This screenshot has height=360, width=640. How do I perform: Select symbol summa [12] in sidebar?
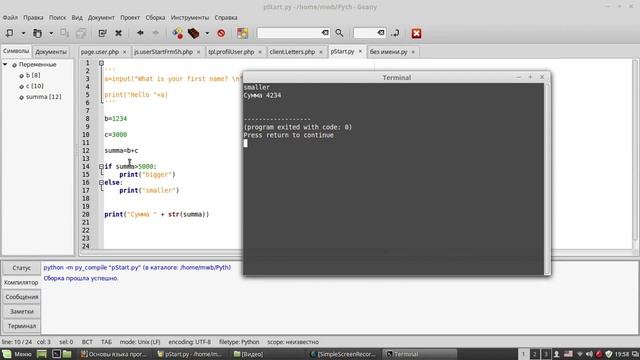point(43,97)
